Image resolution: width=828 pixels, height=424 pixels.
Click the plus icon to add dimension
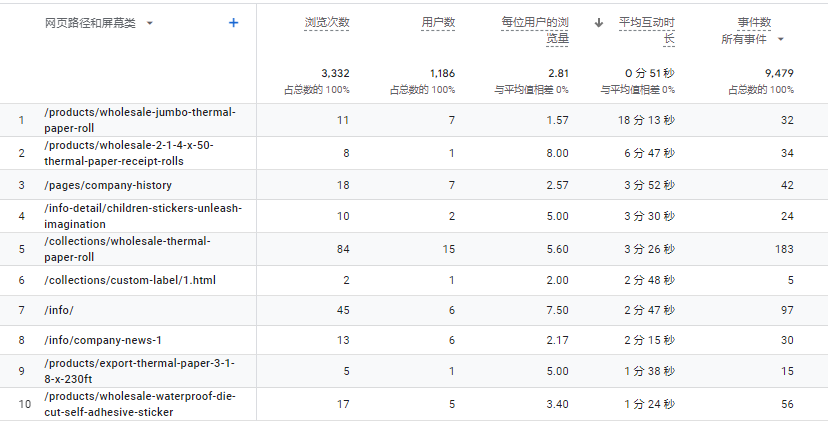234,22
